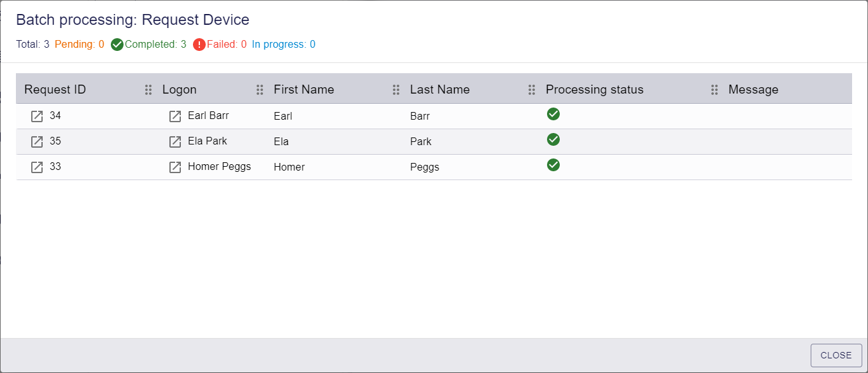Click the green status checkmark for Homer Peggs
The height and width of the screenshot is (373, 868).
click(553, 165)
